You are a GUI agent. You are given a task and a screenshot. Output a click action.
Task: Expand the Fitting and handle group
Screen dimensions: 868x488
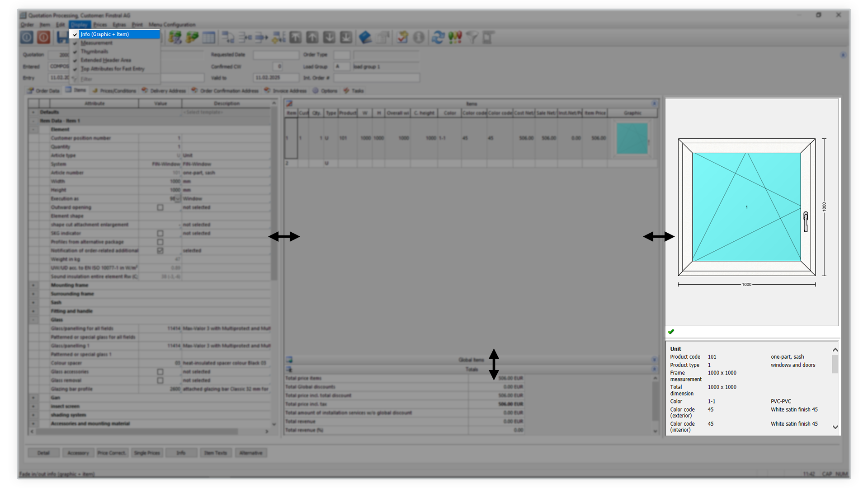33,311
